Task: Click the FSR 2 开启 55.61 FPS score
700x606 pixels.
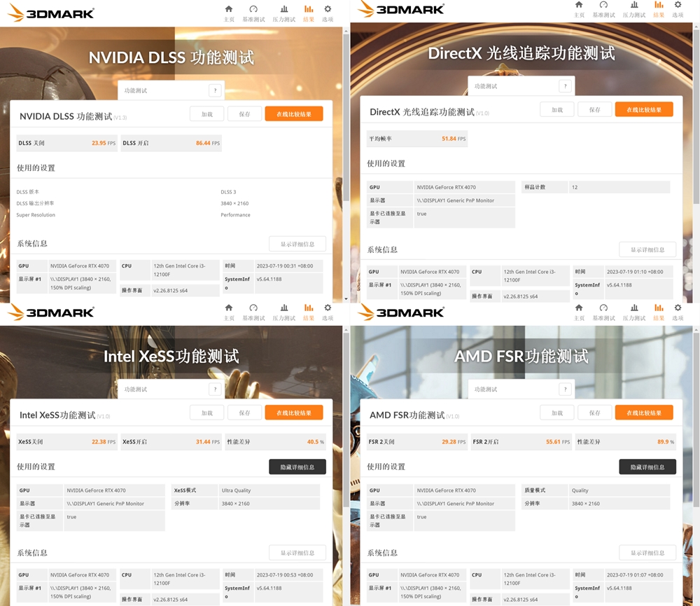Action: click(x=521, y=441)
